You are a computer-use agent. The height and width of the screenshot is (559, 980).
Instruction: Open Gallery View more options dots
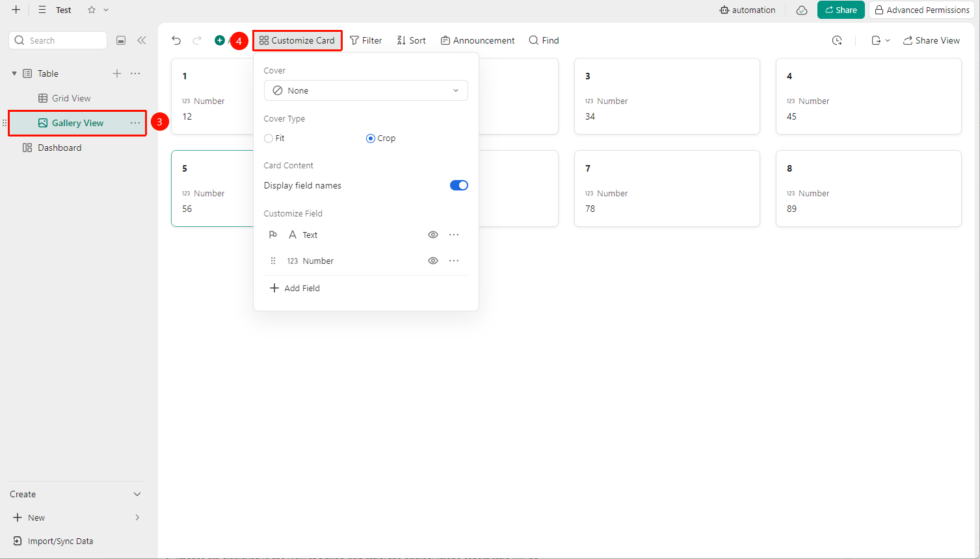point(135,123)
